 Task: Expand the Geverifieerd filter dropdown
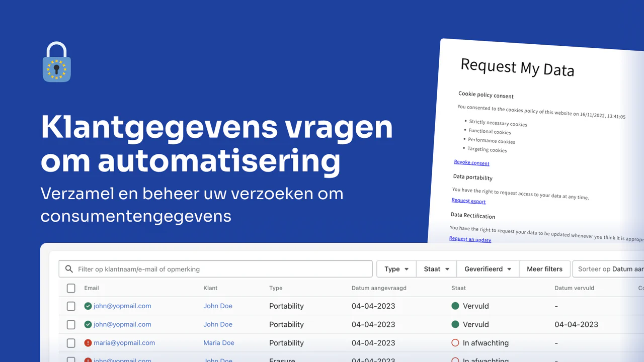pos(488,269)
